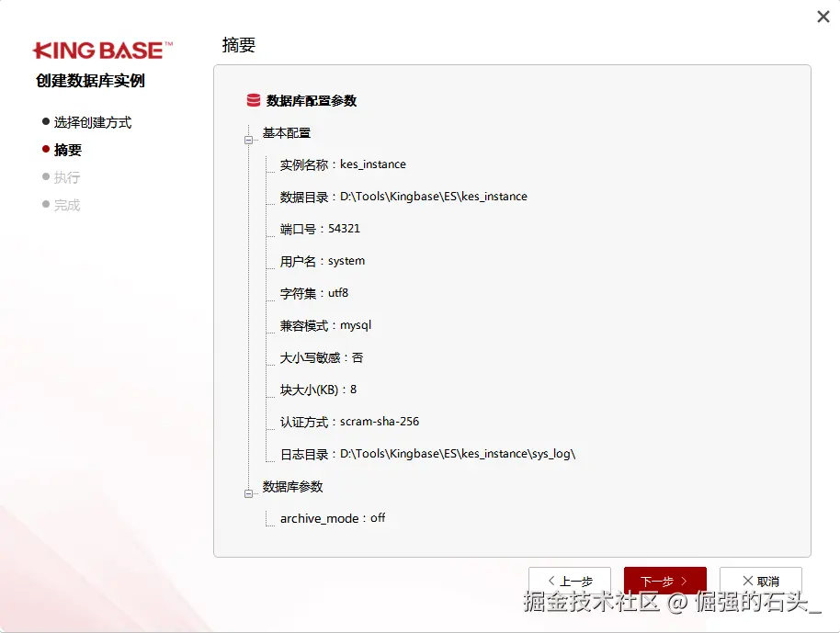
Task: Click the 完成 step indicator dot
Action: 46,204
